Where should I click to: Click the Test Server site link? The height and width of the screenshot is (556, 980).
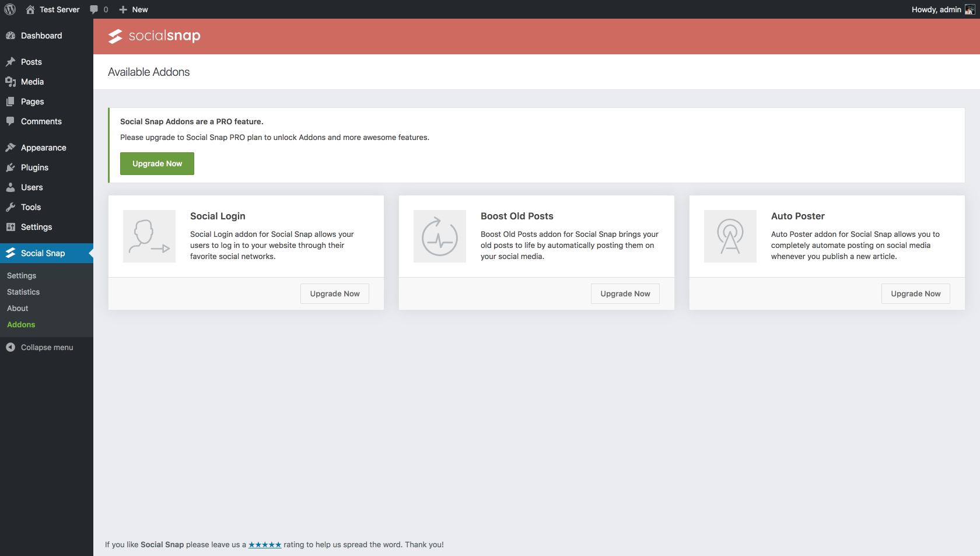pyautogui.click(x=60, y=9)
